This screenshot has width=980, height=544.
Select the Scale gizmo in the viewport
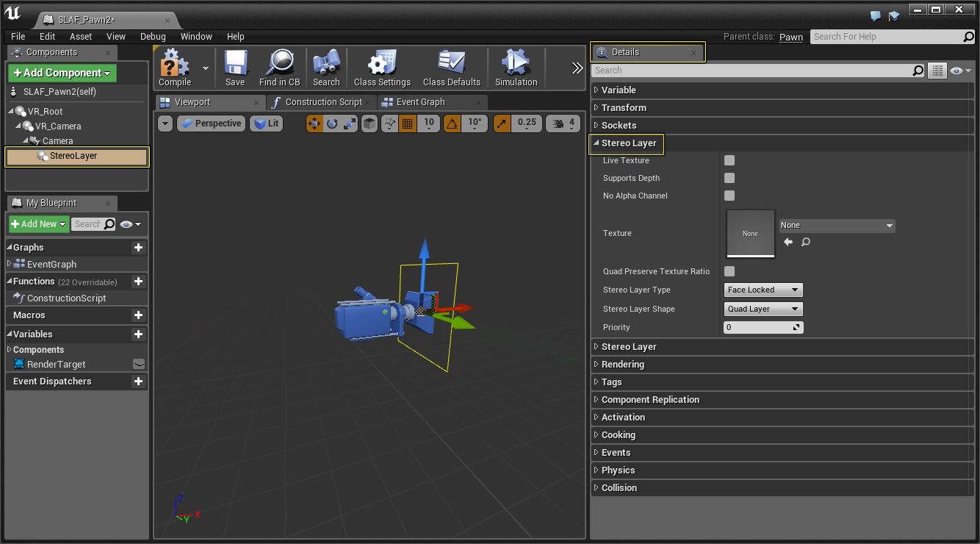pyautogui.click(x=348, y=124)
